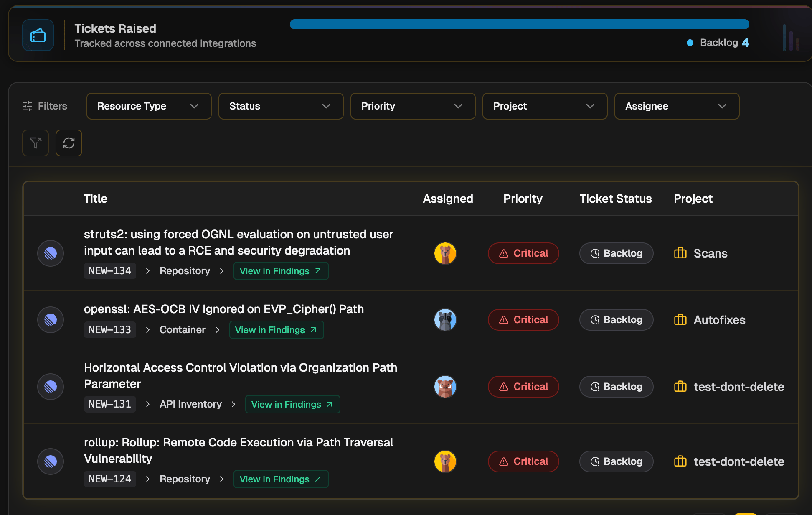Click Backlog status badge on NEW-131 ticket
The width and height of the screenshot is (812, 515).
point(617,387)
